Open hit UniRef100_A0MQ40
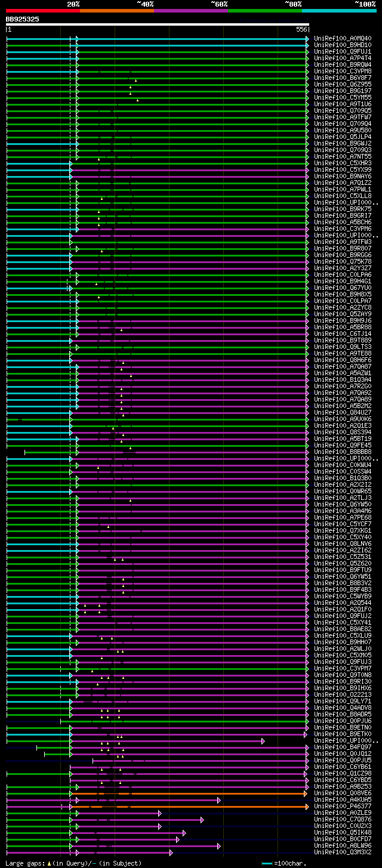382x868 pixels. click(x=343, y=38)
